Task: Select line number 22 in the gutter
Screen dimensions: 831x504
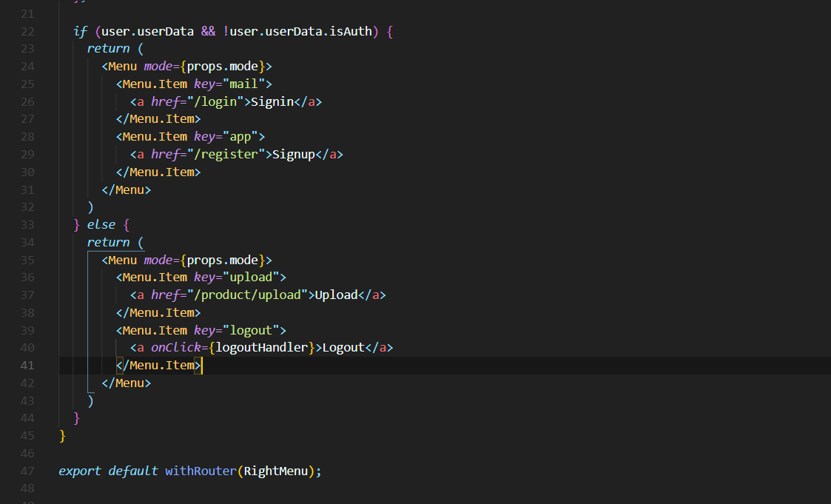Action: [27, 32]
